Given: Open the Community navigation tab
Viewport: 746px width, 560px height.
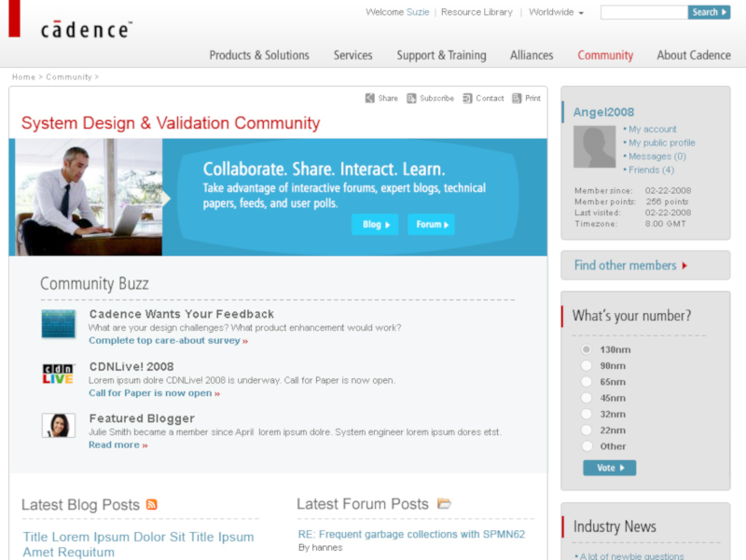Looking at the screenshot, I should (605, 55).
